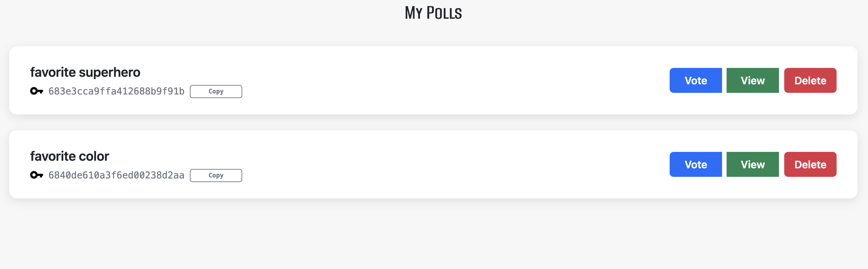The width and height of the screenshot is (868, 269).
Task: Copy the favorite color poll ID
Action: pyautogui.click(x=216, y=175)
